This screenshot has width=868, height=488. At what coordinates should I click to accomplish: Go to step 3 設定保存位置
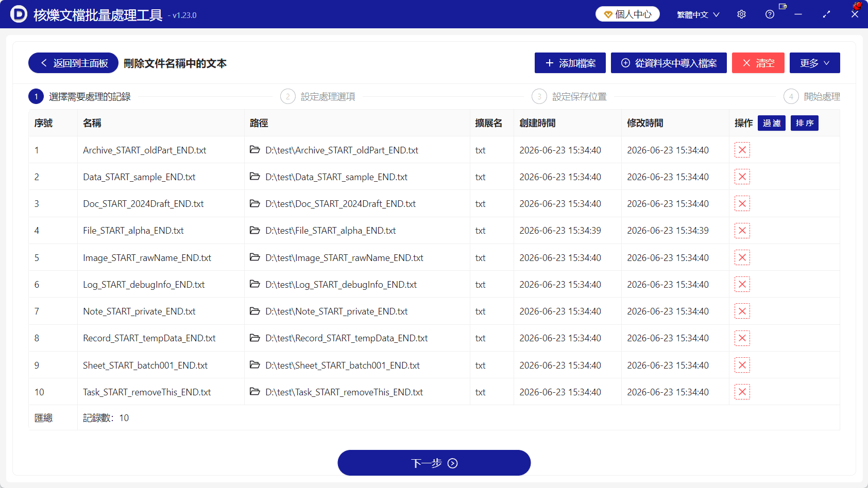click(x=569, y=96)
